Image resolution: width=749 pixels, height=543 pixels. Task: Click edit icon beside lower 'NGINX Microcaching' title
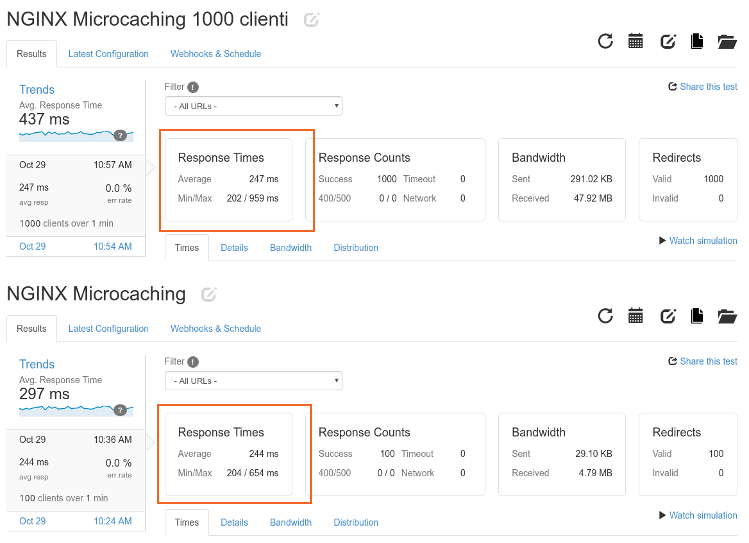(209, 294)
